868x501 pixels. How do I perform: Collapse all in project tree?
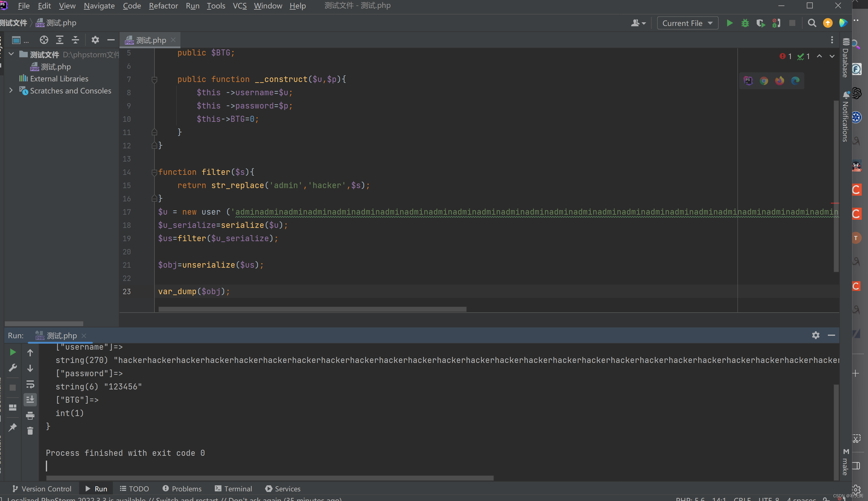75,40
